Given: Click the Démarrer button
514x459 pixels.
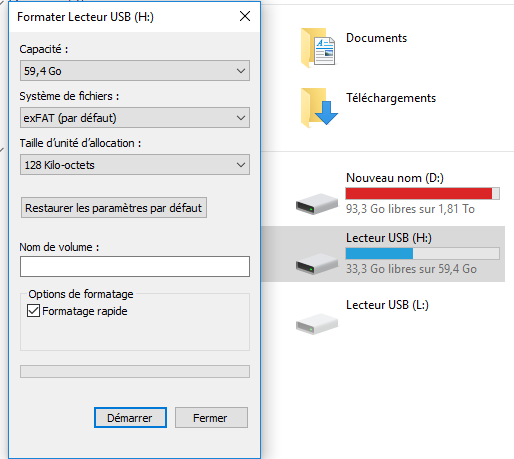Looking at the screenshot, I should 130,418.
